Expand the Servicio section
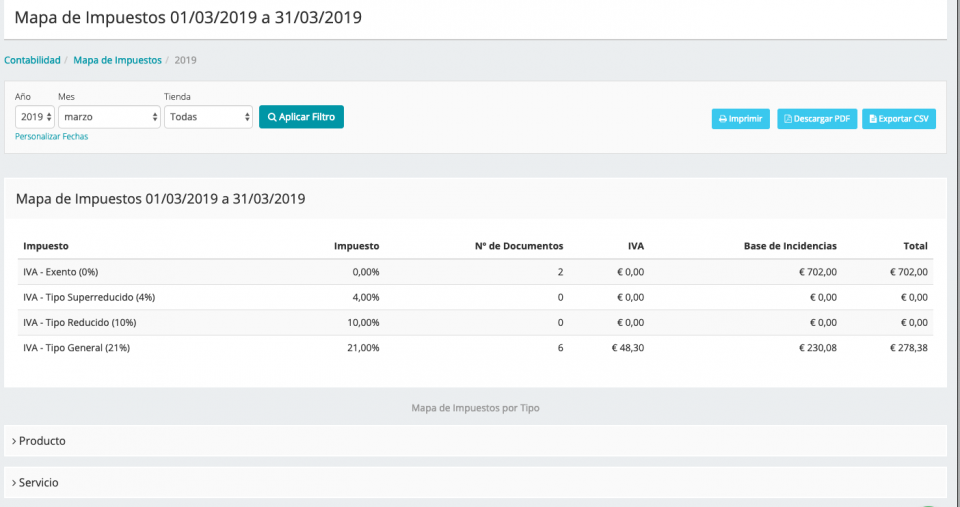960x507 pixels. pyautogui.click(x=38, y=483)
